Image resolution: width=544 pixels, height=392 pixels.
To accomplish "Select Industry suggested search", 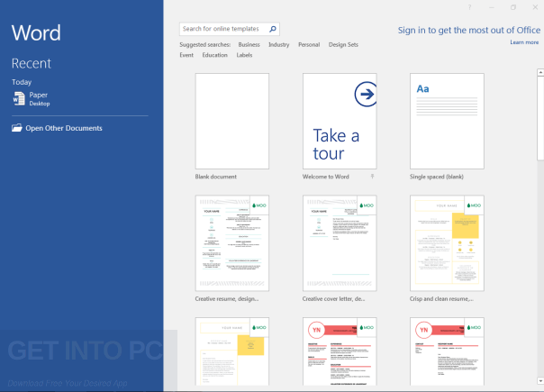I will click(x=278, y=44).
